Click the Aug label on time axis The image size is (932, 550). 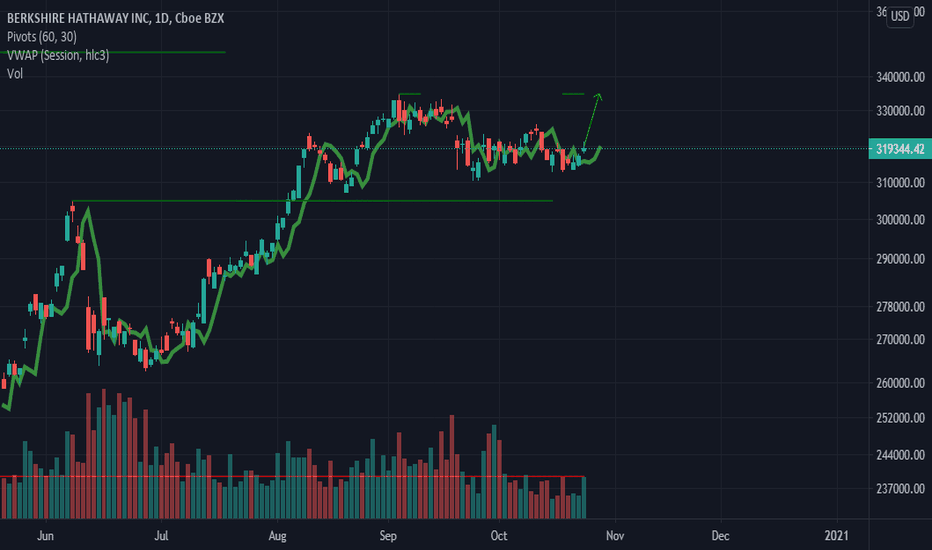277,536
